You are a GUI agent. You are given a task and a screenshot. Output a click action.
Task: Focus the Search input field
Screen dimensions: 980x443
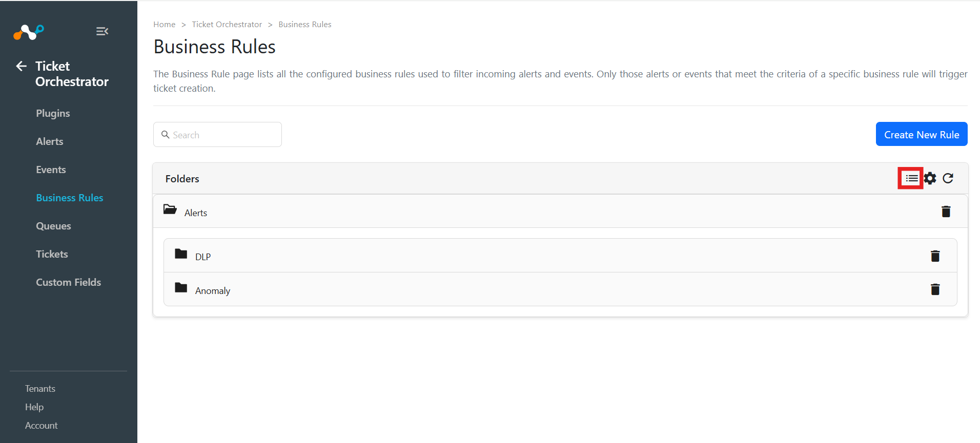[x=217, y=135]
